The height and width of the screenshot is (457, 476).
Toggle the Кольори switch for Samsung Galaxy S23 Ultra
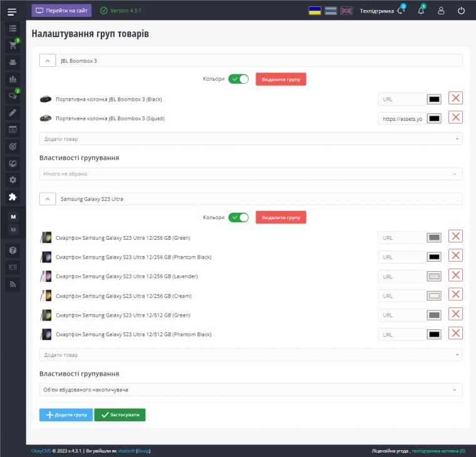[238, 217]
